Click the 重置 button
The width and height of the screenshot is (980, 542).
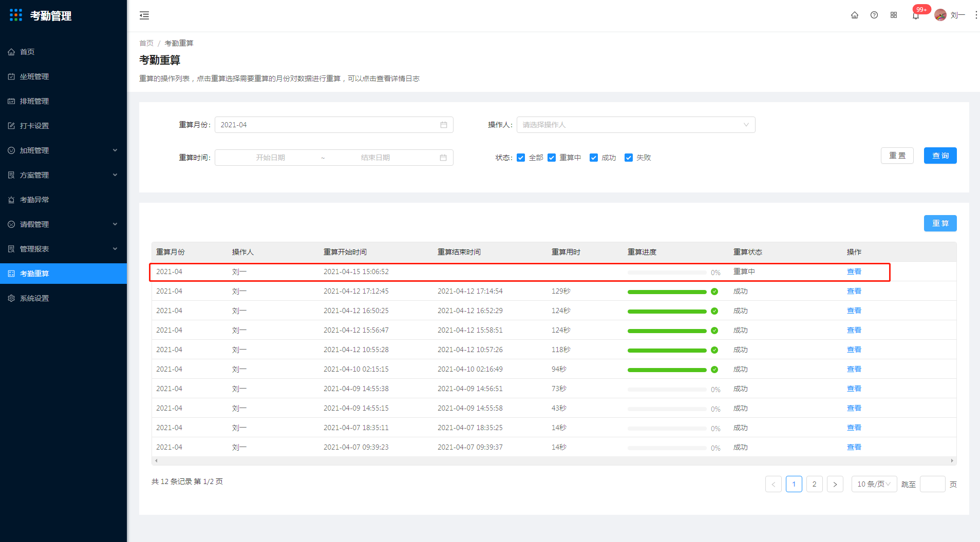pyautogui.click(x=897, y=156)
